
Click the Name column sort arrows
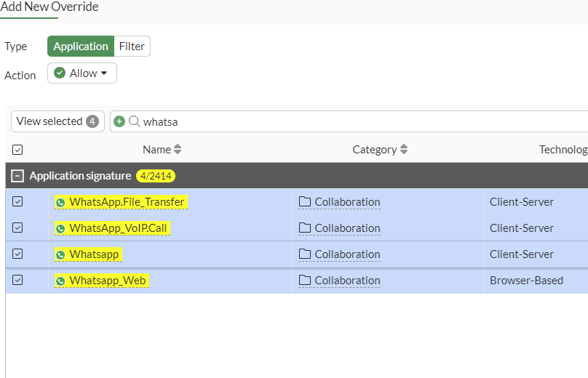pos(178,150)
